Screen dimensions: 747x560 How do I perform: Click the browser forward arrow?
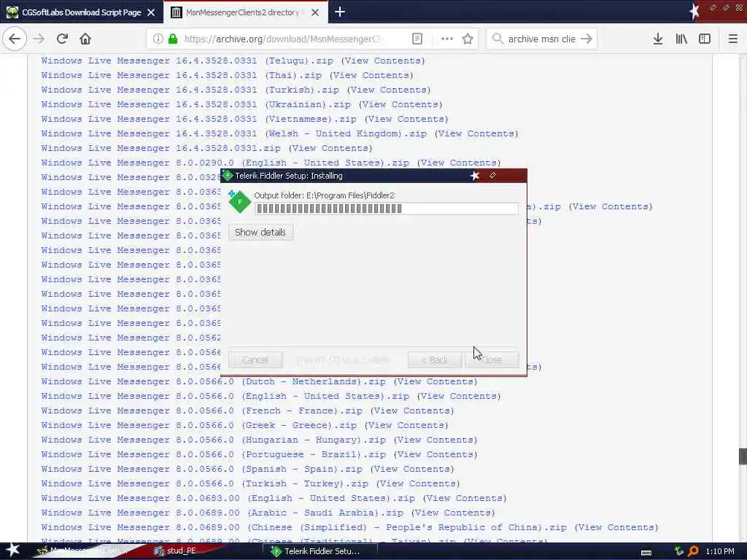tap(39, 39)
